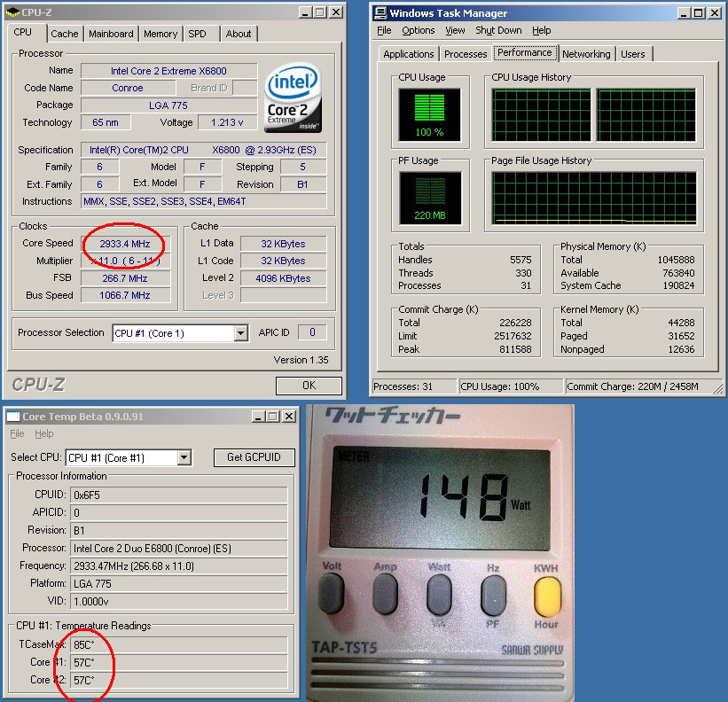Screen dimensions: 728x702
Task: Click the Name field Intel Core 2 Extreme X6800
Action: tap(169, 71)
